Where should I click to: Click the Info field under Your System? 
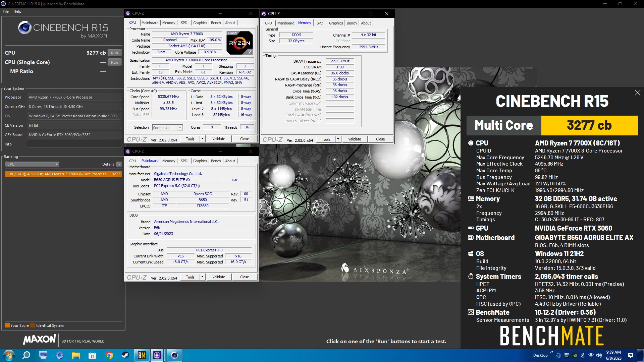click(74, 144)
